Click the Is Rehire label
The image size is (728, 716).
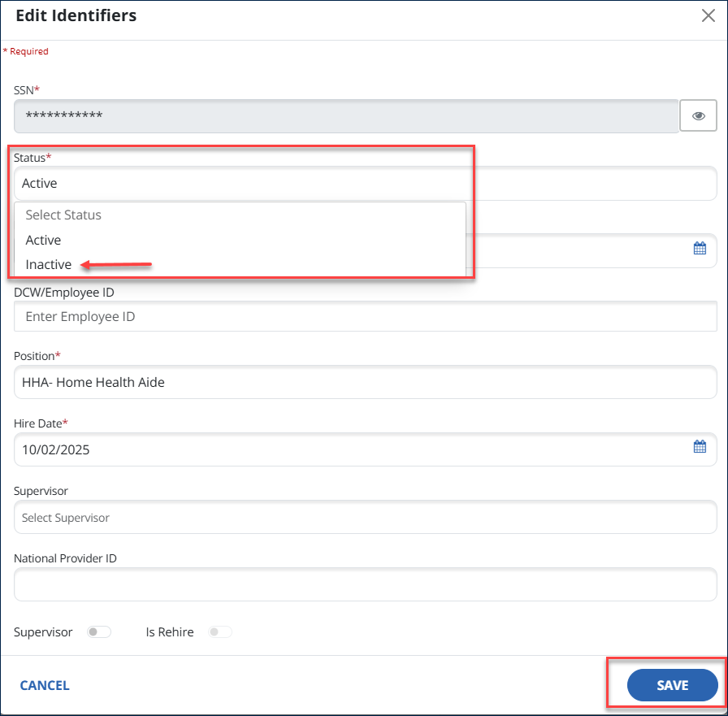[x=170, y=632]
